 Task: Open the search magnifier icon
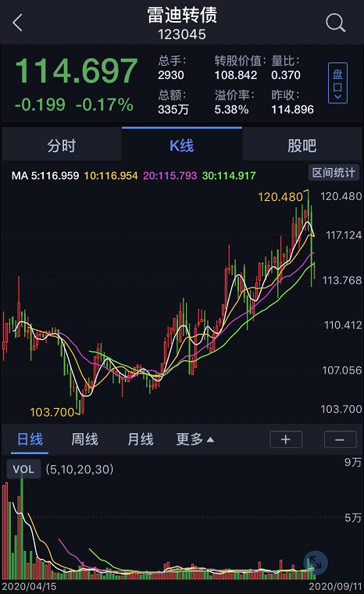click(x=335, y=23)
